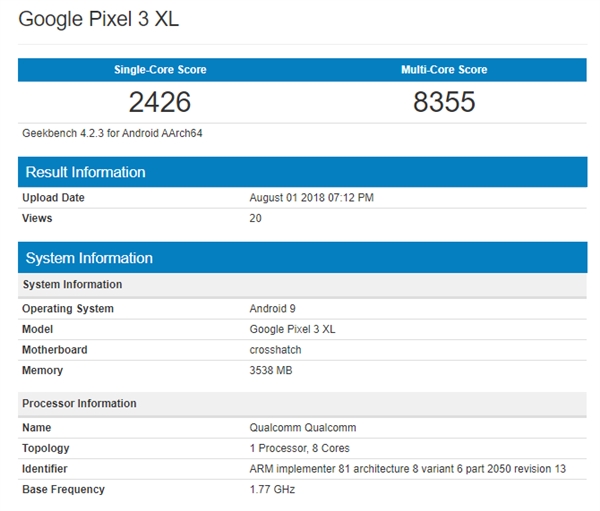Click the blue System Information section header
This screenshot has height=511, width=600.
coord(89,258)
